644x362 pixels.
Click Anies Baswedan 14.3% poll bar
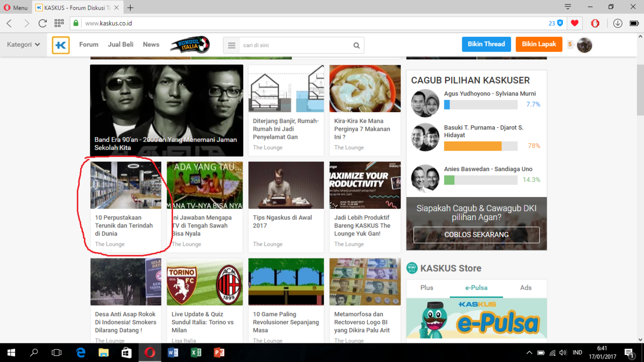480,180
